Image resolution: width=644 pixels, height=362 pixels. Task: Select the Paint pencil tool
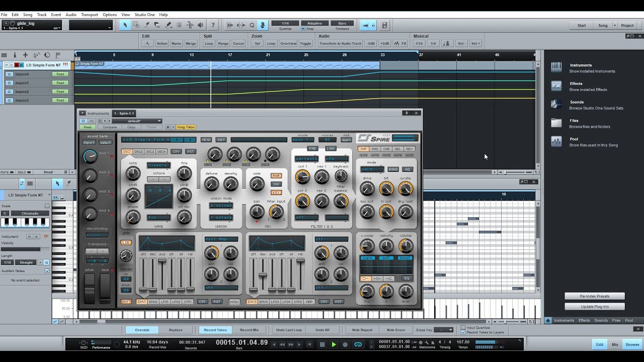[x=168, y=25]
